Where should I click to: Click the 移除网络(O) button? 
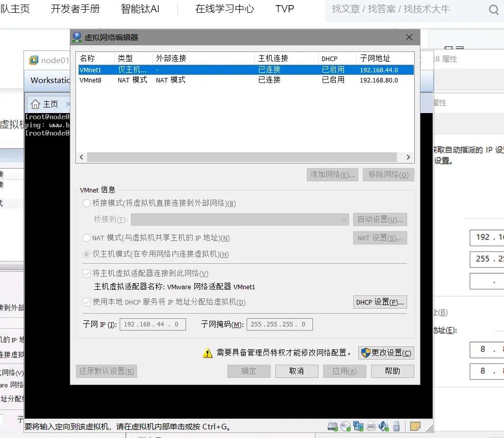(388, 175)
